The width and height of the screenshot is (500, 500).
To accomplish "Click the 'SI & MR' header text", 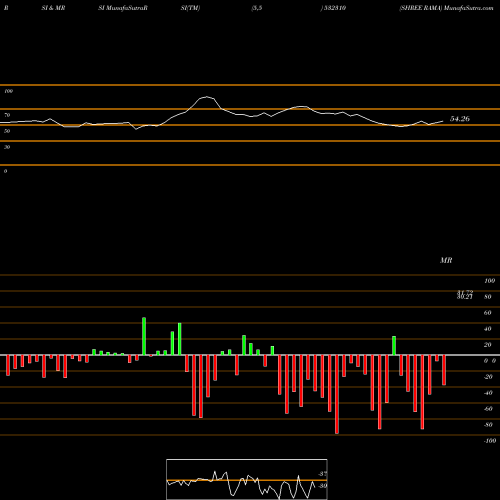I will (53, 8).
